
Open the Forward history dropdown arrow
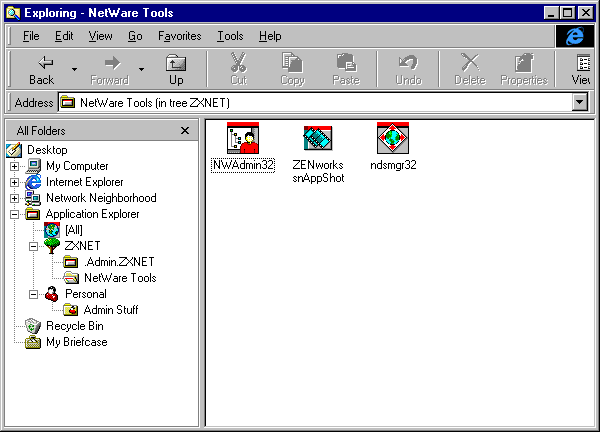coord(142,69)
